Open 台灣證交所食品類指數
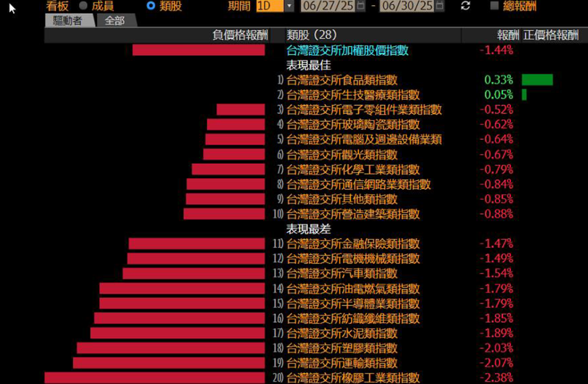 coord(341,80)
